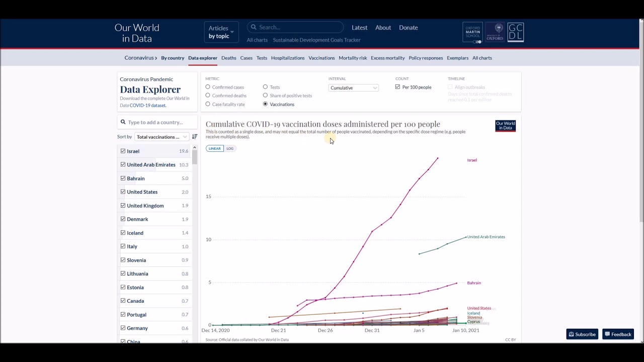Open the Cumulative interval dropdown
Image resolution: width=644 pixels, height=362 pixels.
(353, 88)
